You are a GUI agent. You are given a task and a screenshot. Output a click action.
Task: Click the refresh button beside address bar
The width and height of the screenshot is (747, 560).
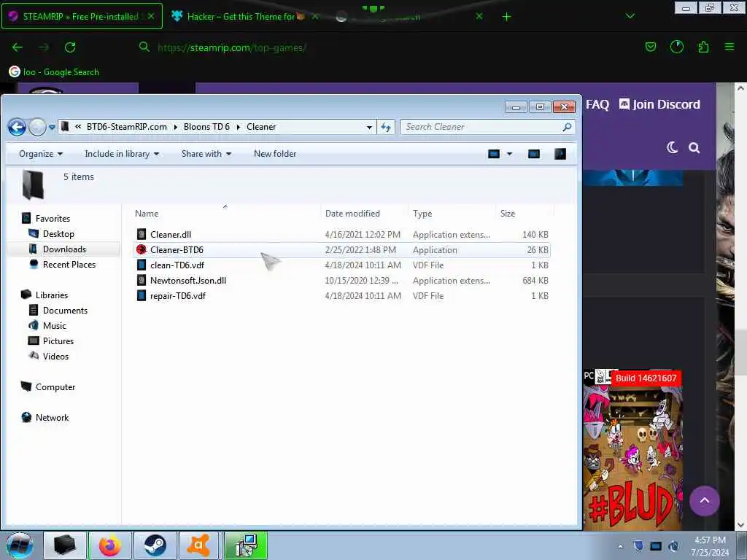click(386, 127)
